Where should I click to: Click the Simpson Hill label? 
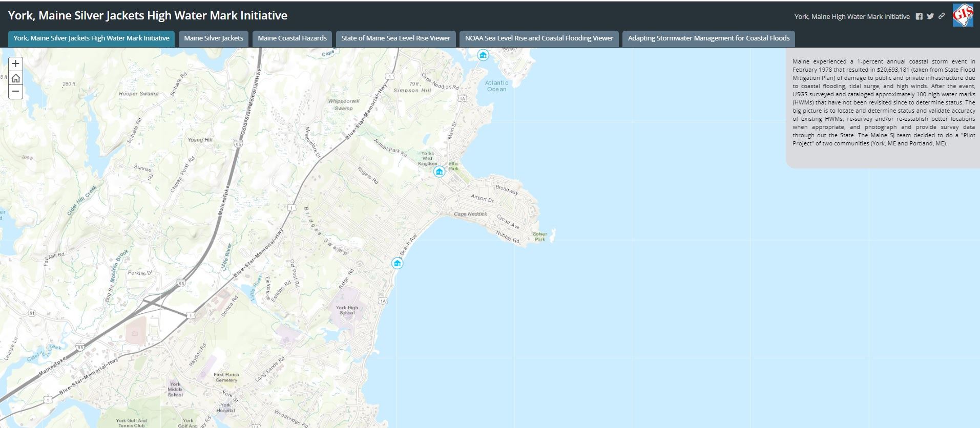pyautogui.click(x=412, y=90)
